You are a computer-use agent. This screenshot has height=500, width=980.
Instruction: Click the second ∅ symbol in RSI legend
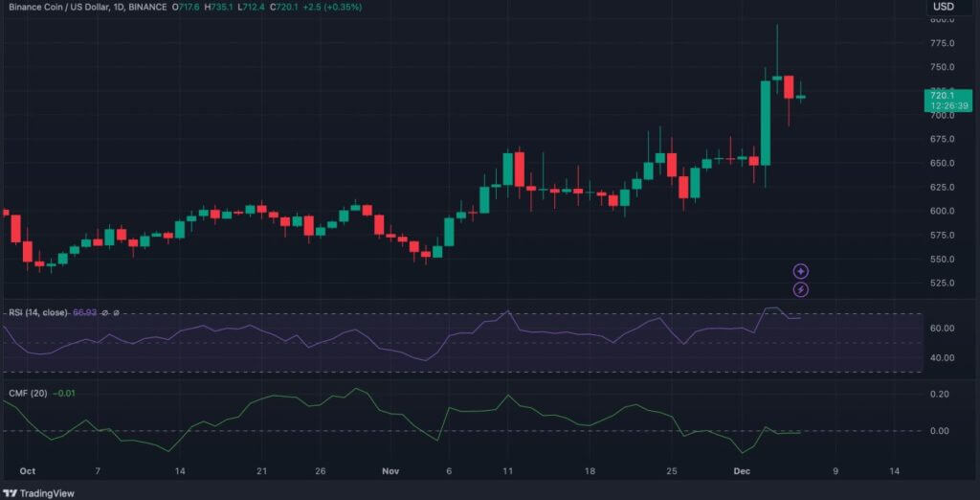pyautogui.click(x=116, y=312)
